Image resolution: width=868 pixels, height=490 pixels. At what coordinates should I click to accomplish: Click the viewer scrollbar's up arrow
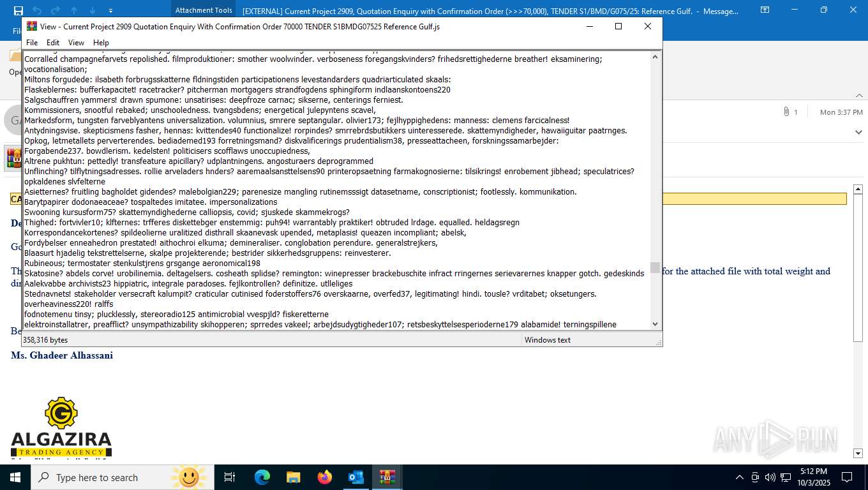coord(655,57)
